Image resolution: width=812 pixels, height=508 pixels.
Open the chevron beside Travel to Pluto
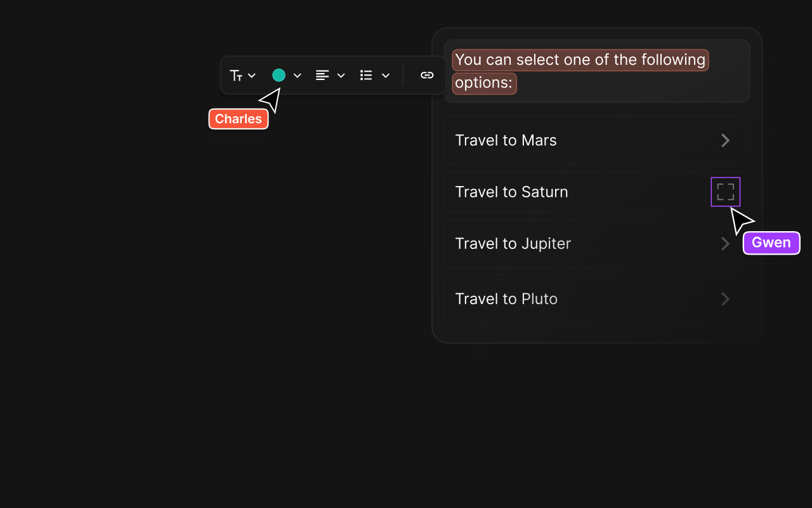[726, 299]
